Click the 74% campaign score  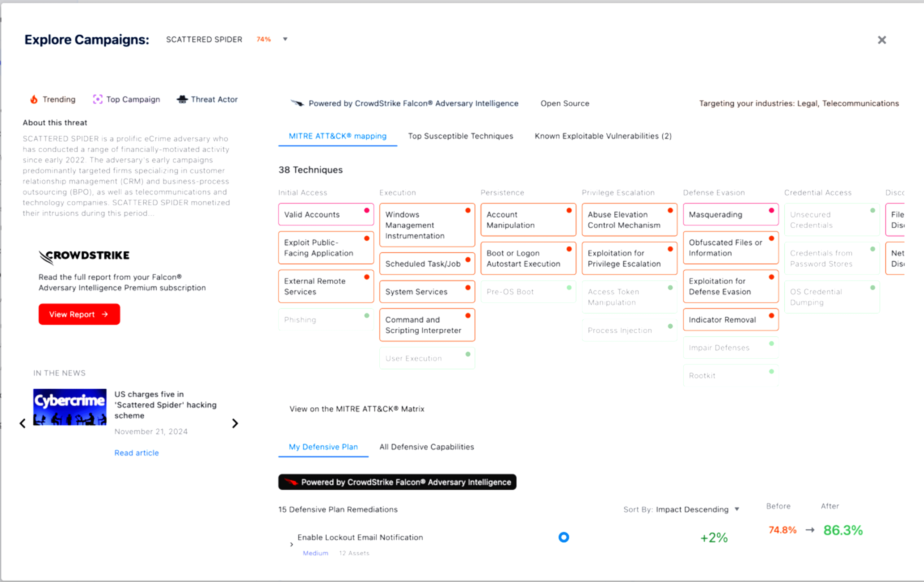coord(263,39)
